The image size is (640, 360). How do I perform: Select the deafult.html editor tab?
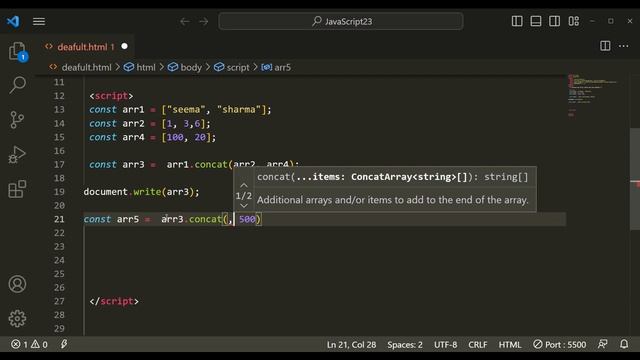point(85,47)
